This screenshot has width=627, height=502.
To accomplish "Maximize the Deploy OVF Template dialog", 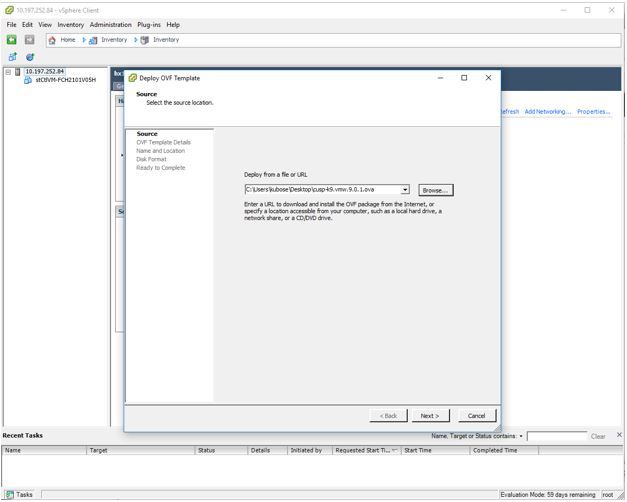I will tap(464, 78).
